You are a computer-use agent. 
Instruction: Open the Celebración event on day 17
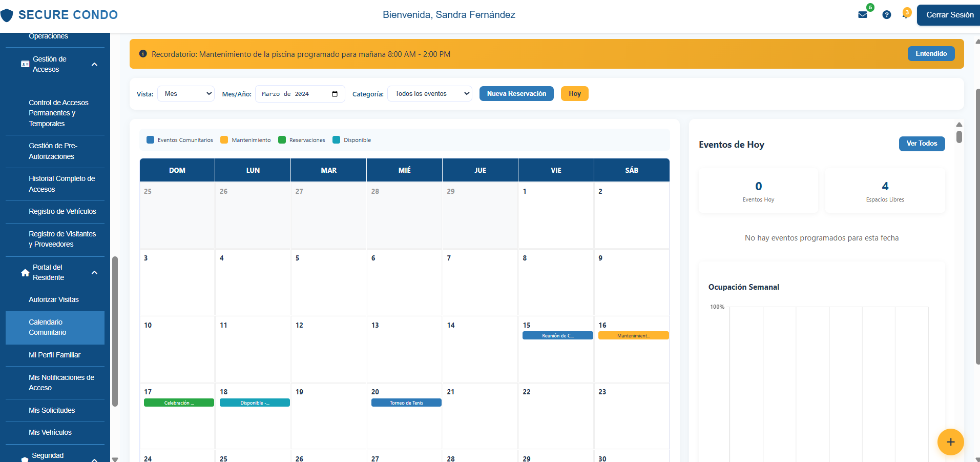[x=179, y=403]
